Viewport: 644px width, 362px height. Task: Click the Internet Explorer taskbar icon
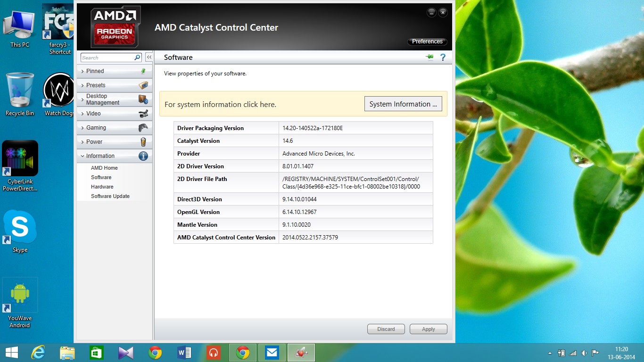pos(38,352)
